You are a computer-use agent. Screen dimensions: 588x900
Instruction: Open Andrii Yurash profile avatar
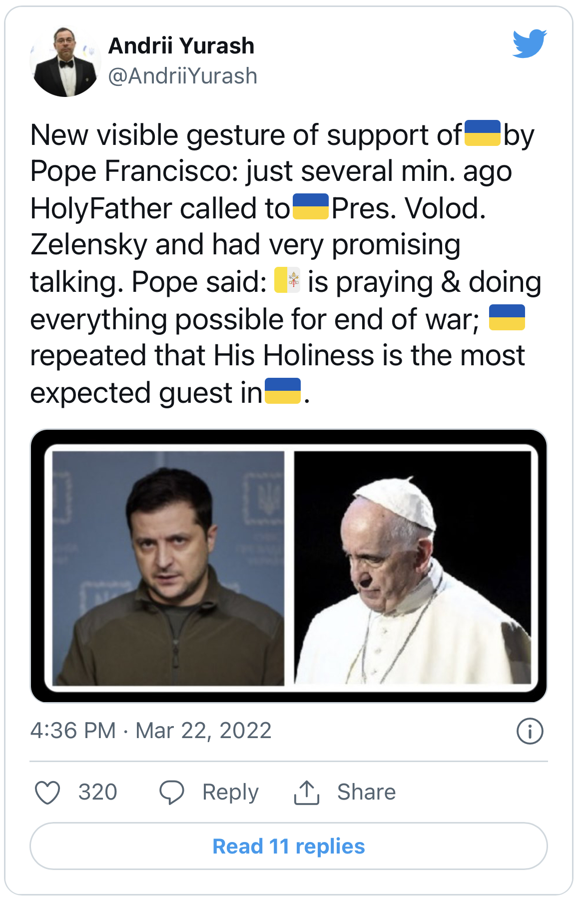coord(65,61)
